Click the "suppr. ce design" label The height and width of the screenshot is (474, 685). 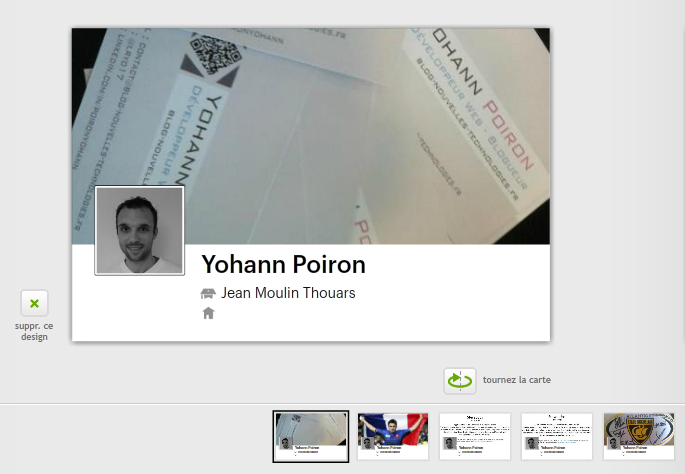(34, 331)
